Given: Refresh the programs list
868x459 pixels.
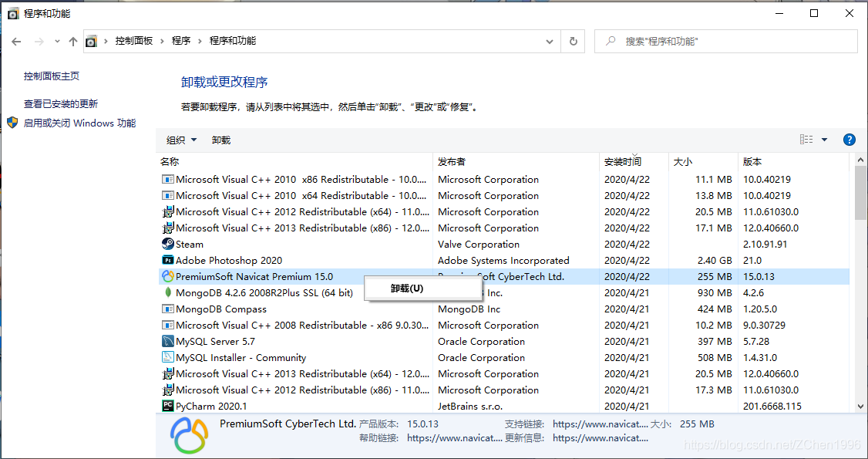Looking at the screenshot, I should click(574, 41).
